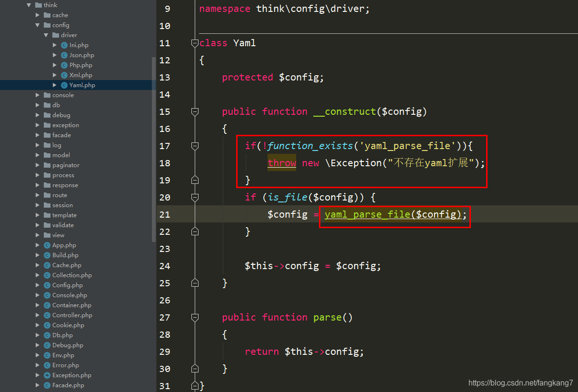The height and width of the screenshot is (392, 578).
Task: Select the session folder row
Action: click(78, 205)
